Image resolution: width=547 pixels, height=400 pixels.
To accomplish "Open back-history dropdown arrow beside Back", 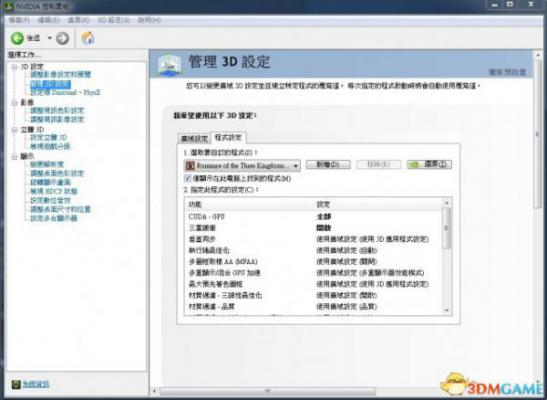I will pyautogui.click(x=50, y=38).
